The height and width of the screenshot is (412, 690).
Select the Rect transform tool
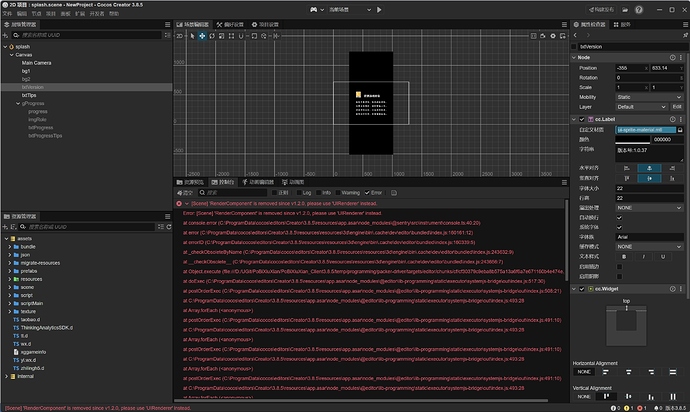click(232, 35)
